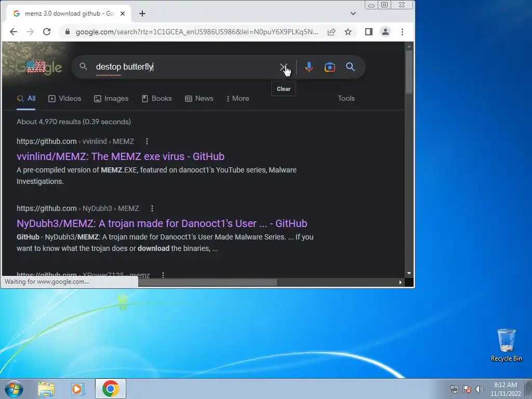The width and height of the screenshot is (532, 399).
Task: Clear the search box text
Action: tap(283, 67)
